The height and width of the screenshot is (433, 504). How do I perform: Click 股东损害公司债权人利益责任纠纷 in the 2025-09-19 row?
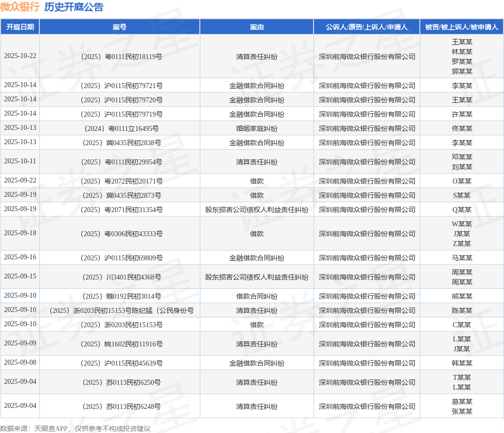click(256, 210)
